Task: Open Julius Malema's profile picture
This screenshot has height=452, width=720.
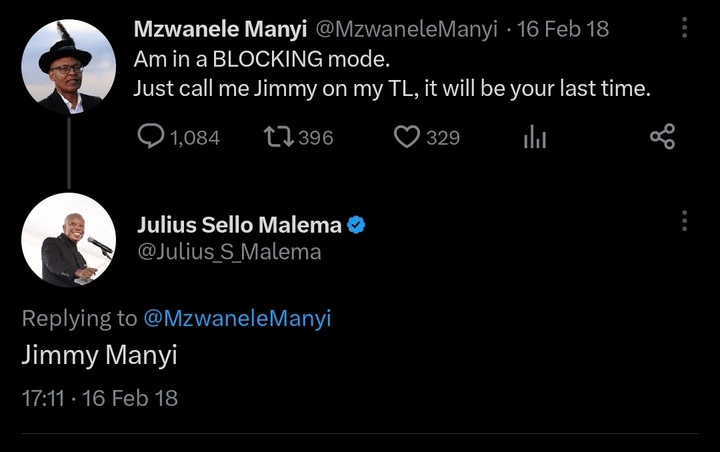Action: click(68, 240)
